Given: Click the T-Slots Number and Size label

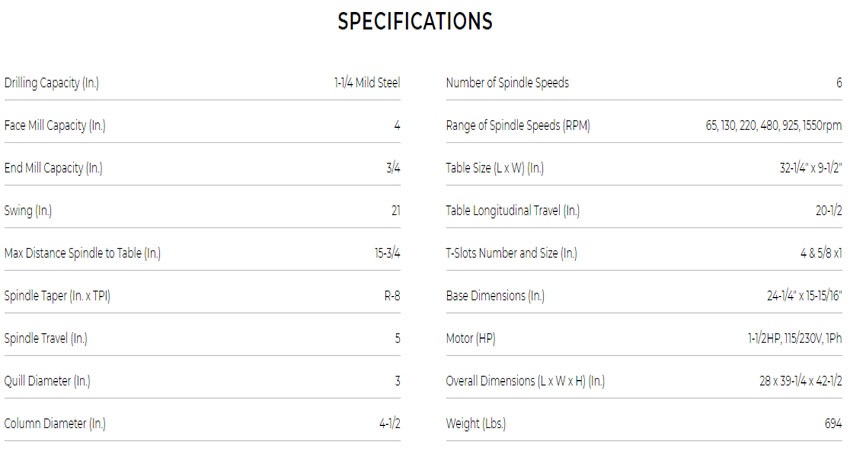Looking at the screenshot, I should [511, 254].
